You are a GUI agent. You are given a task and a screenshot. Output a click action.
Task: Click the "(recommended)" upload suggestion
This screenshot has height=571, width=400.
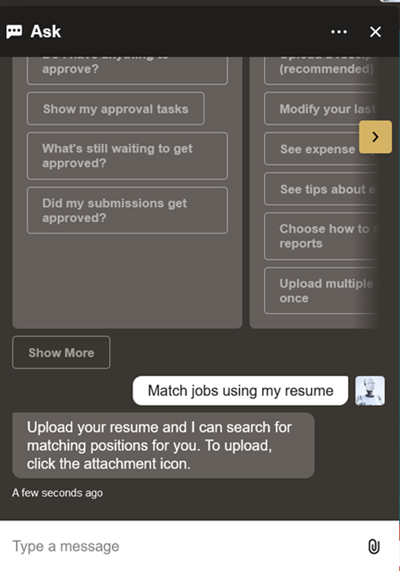[322, 70]
